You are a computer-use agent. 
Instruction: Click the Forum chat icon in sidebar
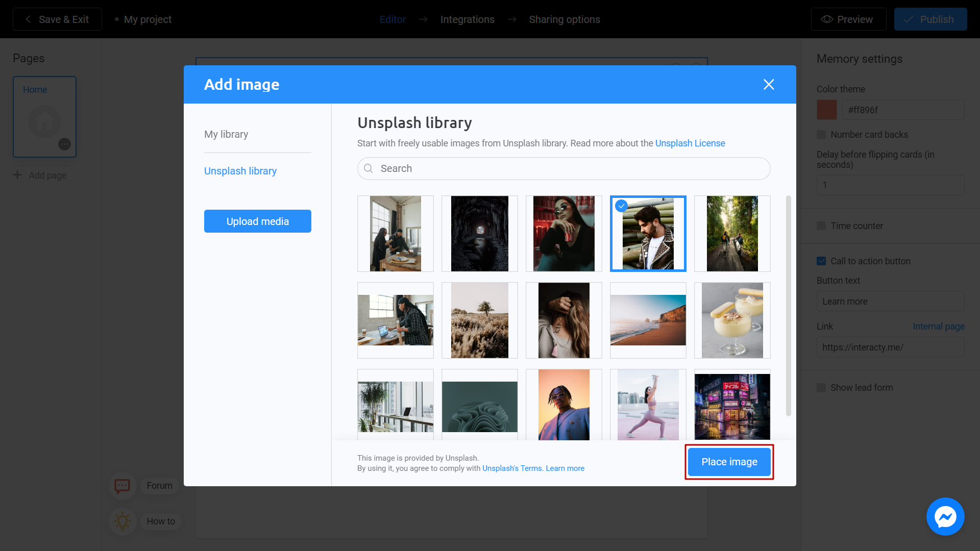122,484
